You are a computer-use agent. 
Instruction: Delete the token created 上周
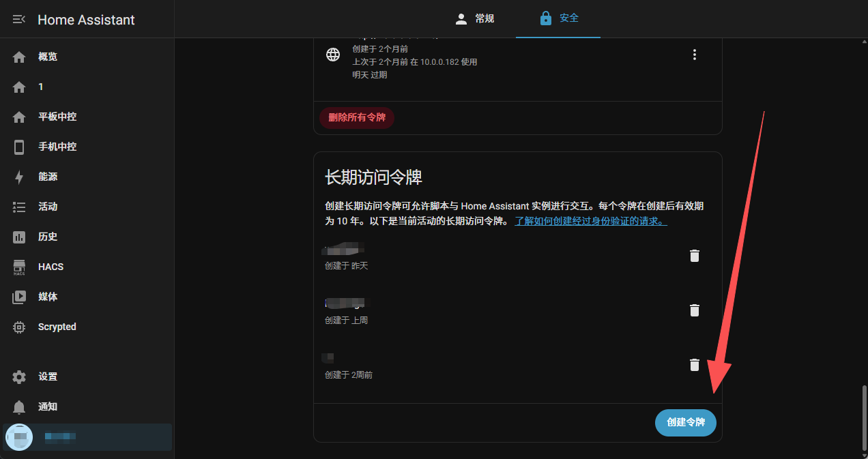[695, 310]
